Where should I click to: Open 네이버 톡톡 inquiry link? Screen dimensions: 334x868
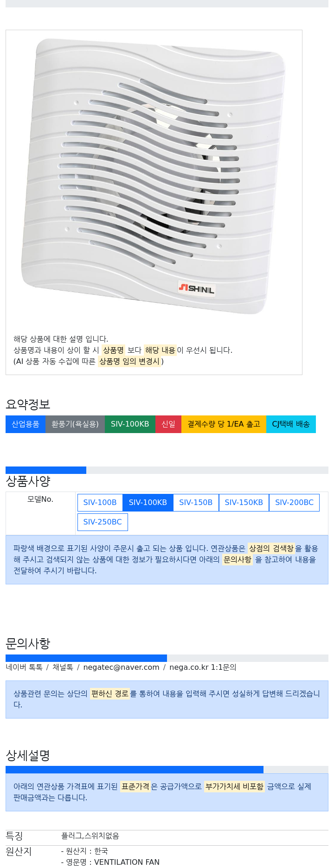[24, 667]
